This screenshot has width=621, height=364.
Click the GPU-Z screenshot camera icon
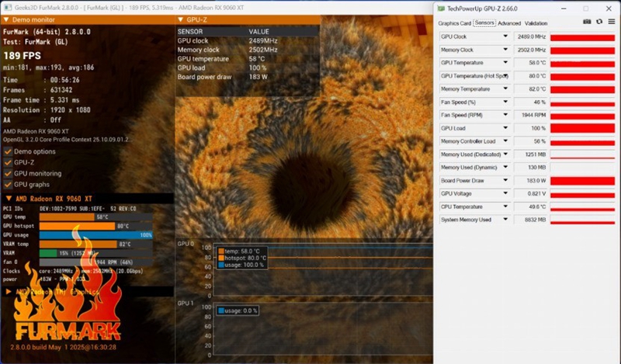pyautogui.click(x=587, y=23)
